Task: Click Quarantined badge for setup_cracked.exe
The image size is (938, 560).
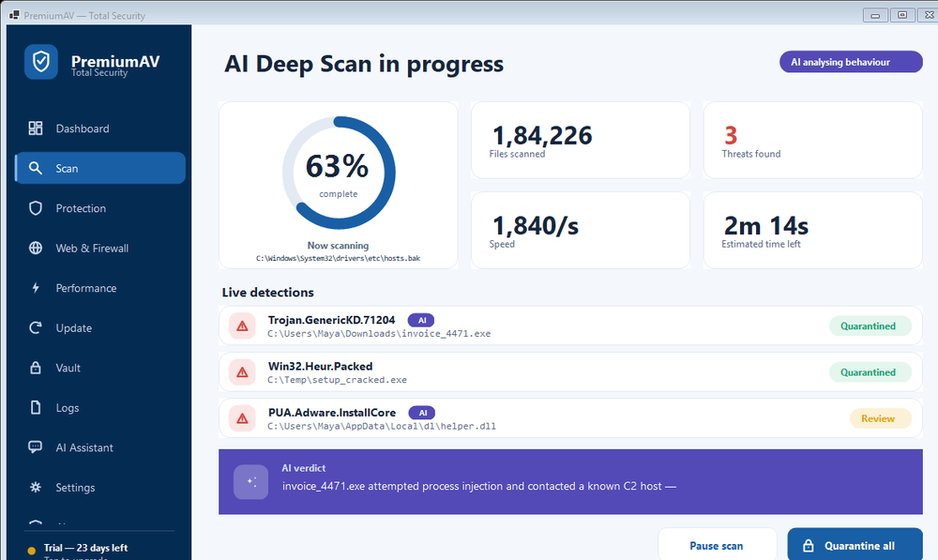Action: 870,372
